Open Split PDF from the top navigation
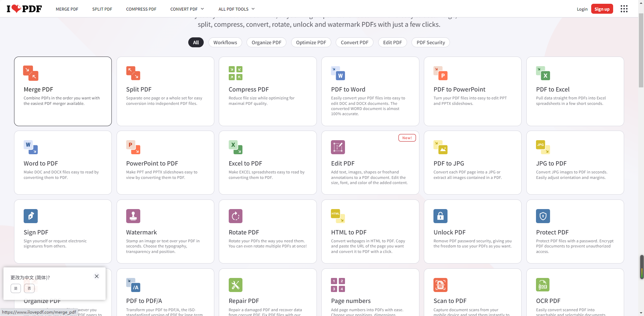This screenshot has height=316, width=644. tap(102, 9)
